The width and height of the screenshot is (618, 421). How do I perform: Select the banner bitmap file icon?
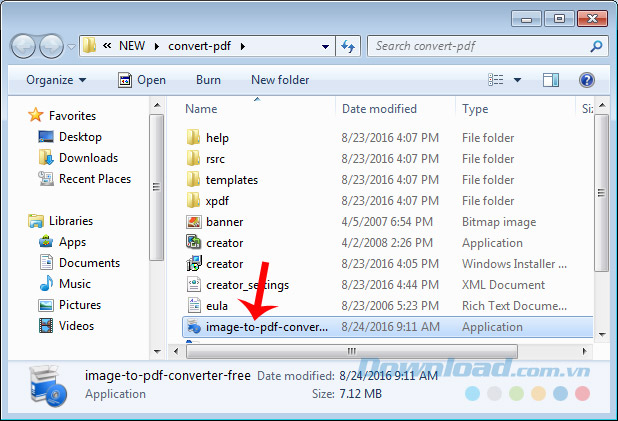point(194,222)
